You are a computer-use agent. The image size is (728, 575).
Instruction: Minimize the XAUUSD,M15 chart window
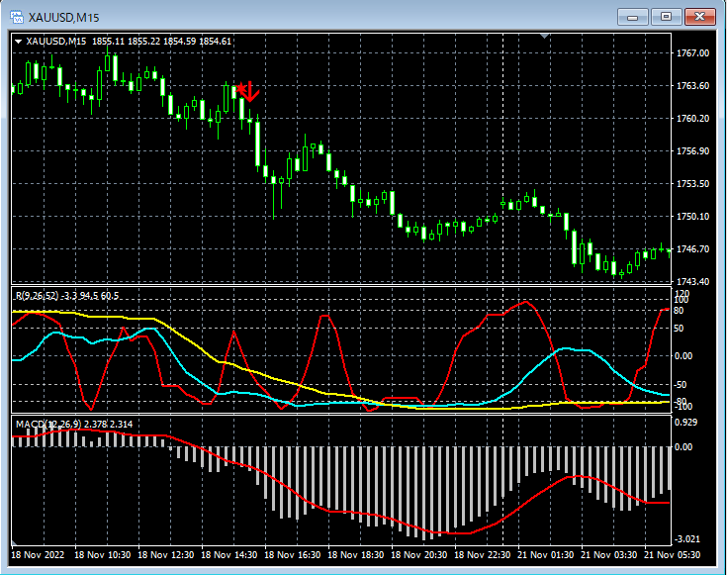(632, 17)
